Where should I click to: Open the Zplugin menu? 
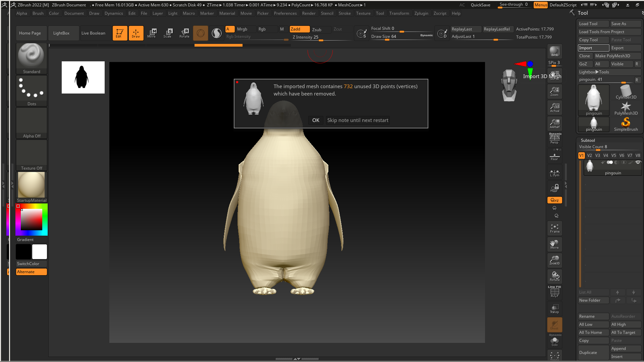coord(421,13)
